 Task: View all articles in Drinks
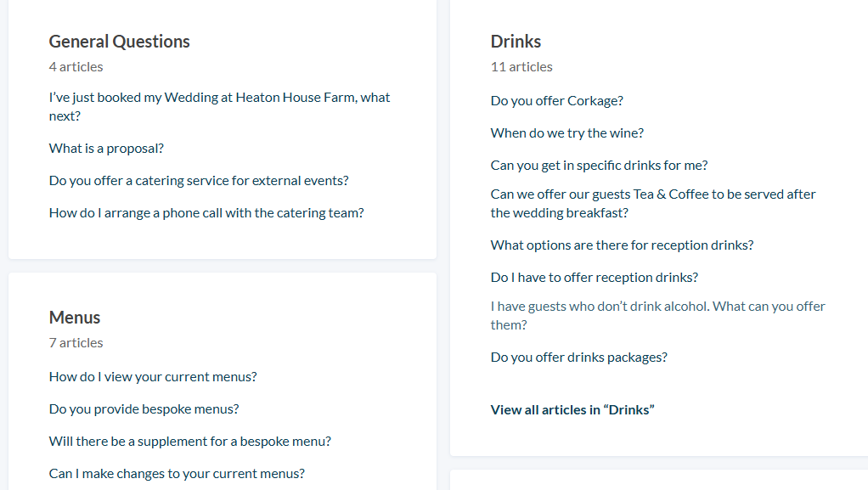click(x=572, y=410)
